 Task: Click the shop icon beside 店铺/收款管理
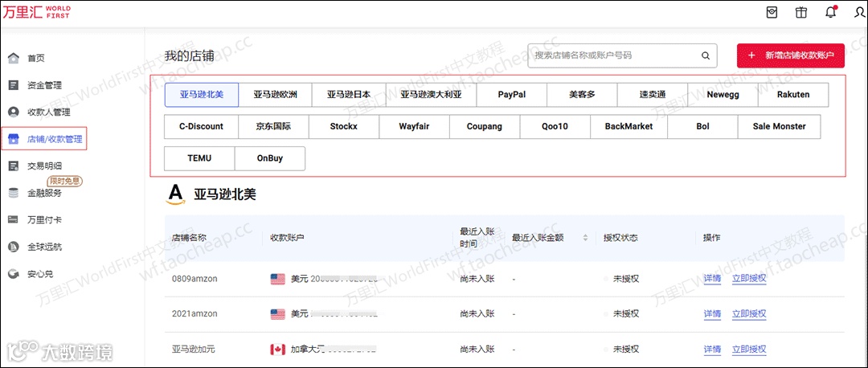tap(14, 139)
